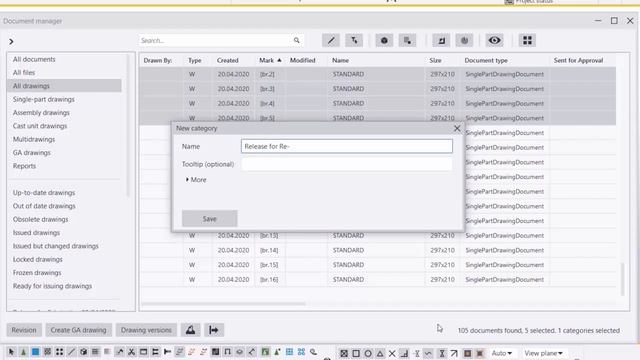The width and height of the screenshot is (640, 360).
Task: Click the scissors-like icon in the bottom toolbar
Action: [131, 352]
